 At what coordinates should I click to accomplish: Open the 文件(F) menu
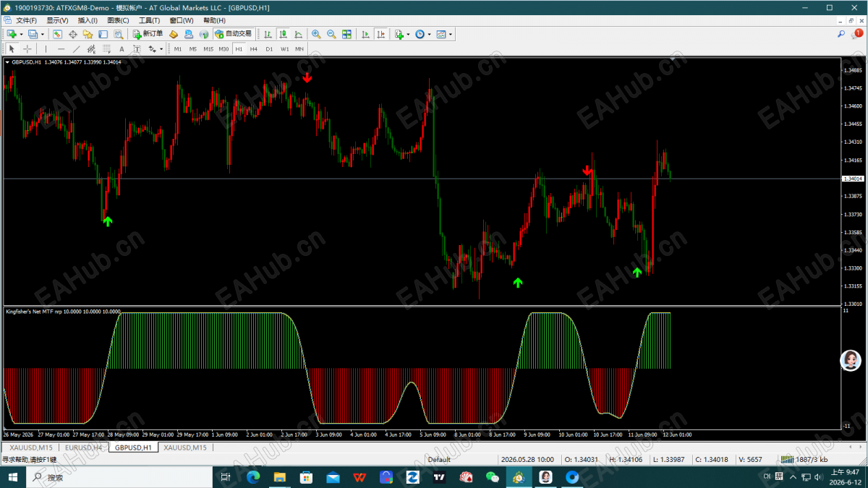26,20
